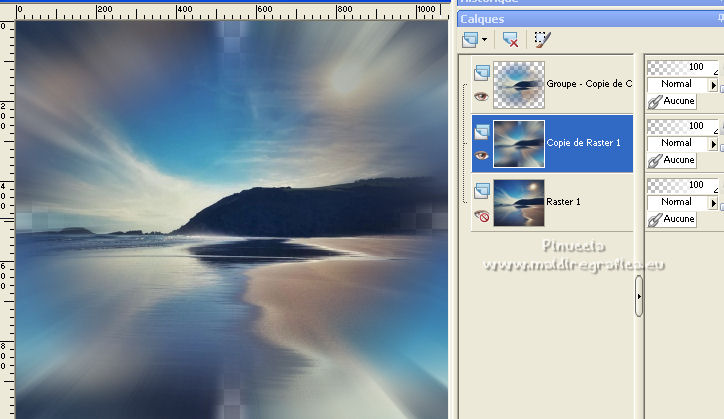
Task: Click blend mode arrow for Groupe - Copie layer
Action: [x=713, y=85]
